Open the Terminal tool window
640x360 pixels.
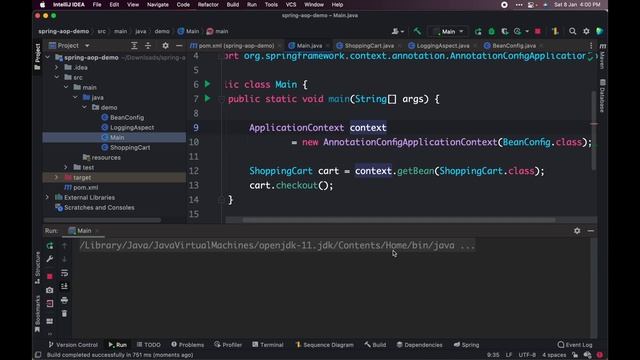tap(268, 345)
